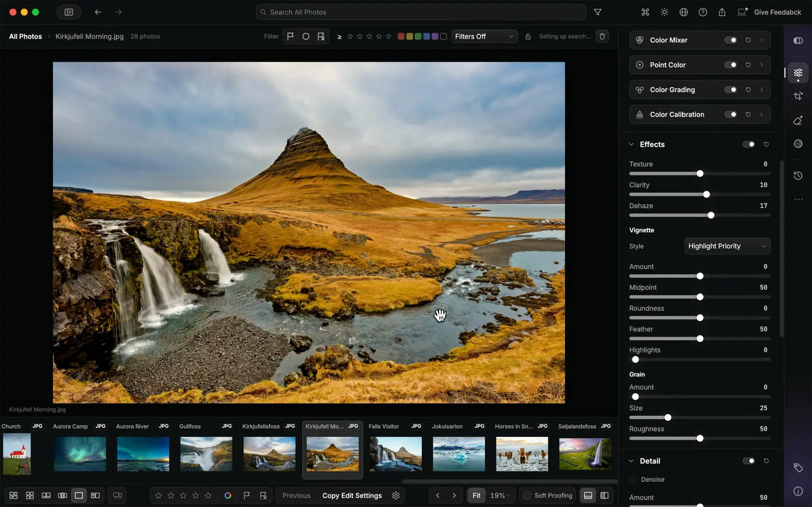Select the Crop tool icon
Screen dimensions: 812x507
pos(798,96)
